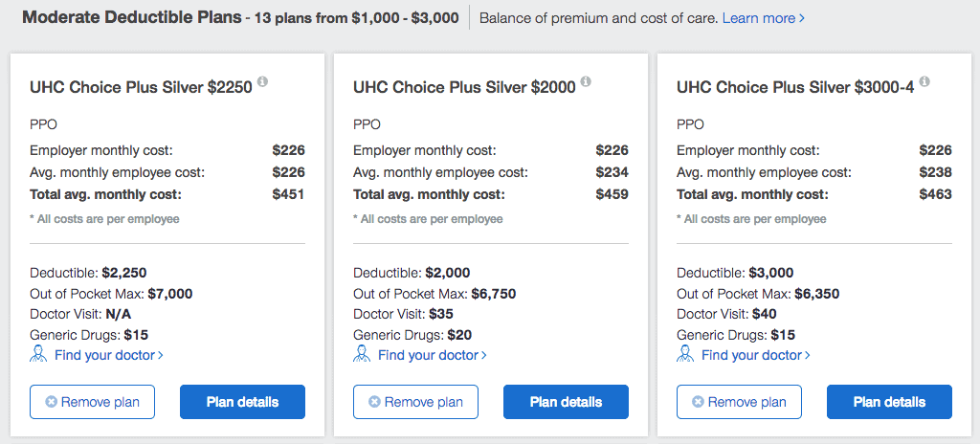Remove the Silver $2250 plan

tap(93, 402)
